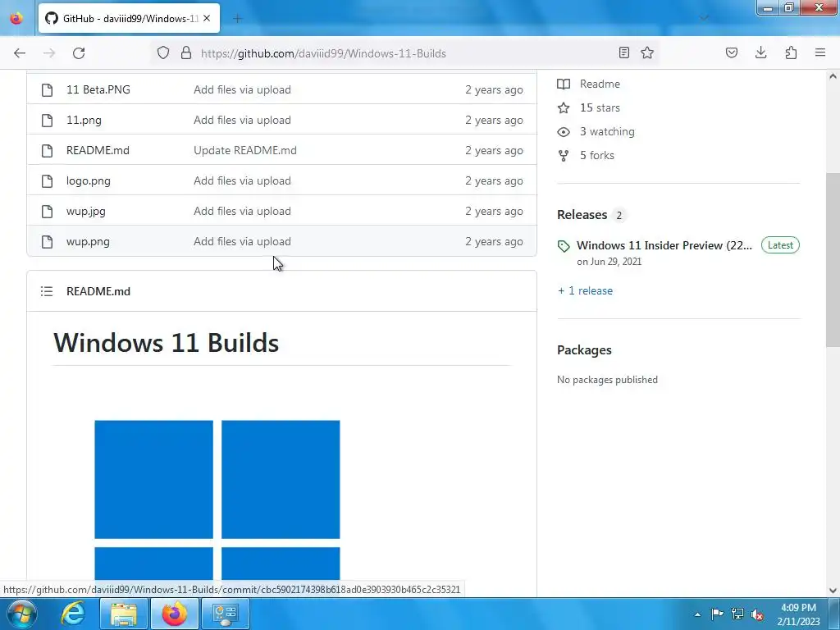Open Action Center flag icon
The image size is (840, 630).
coord(717,614)
